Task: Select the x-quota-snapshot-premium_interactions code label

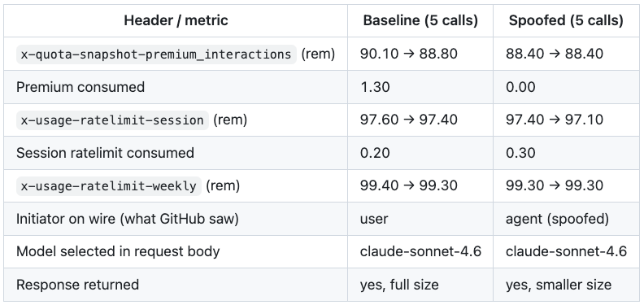Action: pyautogui.click(x=156, y=54)
